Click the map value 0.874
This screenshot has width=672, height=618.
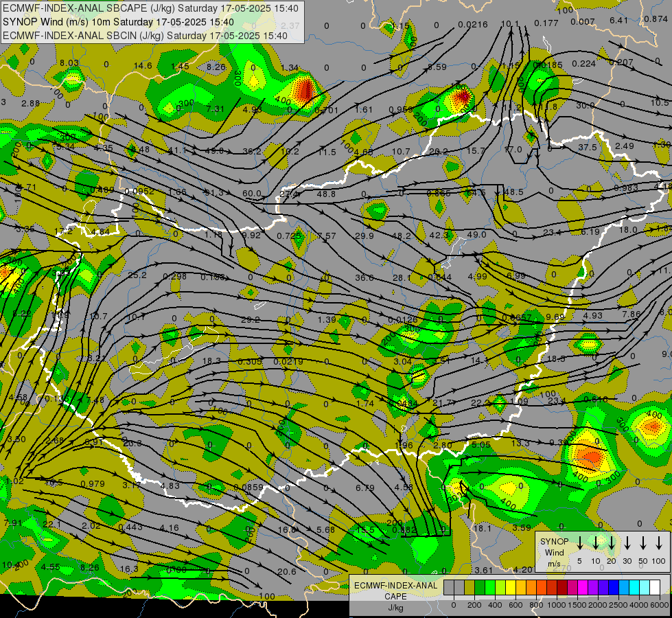click(x=656, y=19)
